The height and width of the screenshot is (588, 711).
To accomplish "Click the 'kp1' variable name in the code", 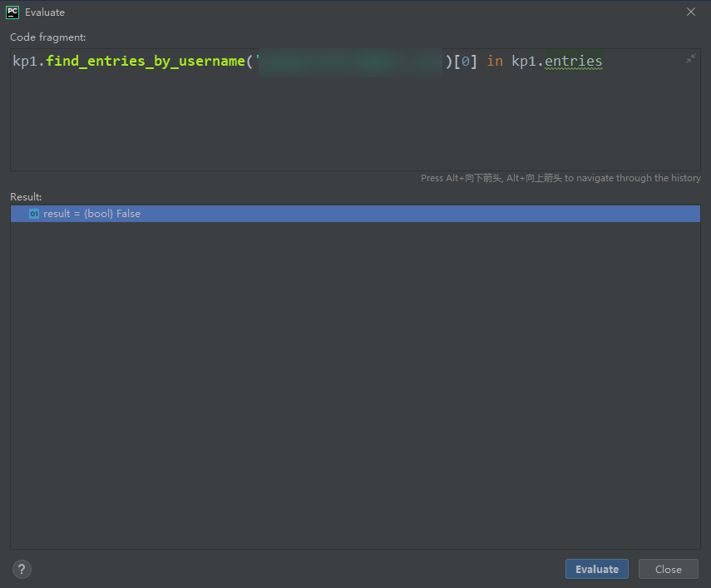I will point(22,61).
